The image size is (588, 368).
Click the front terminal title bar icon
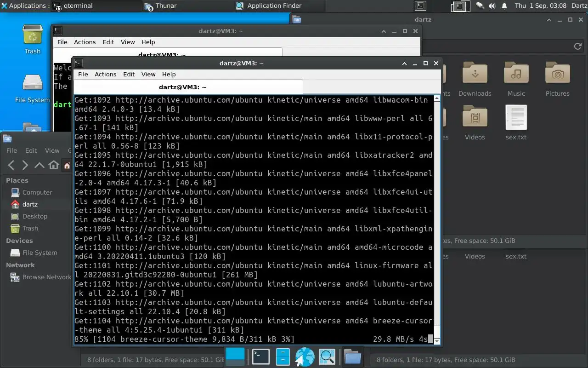coord(79,63)
